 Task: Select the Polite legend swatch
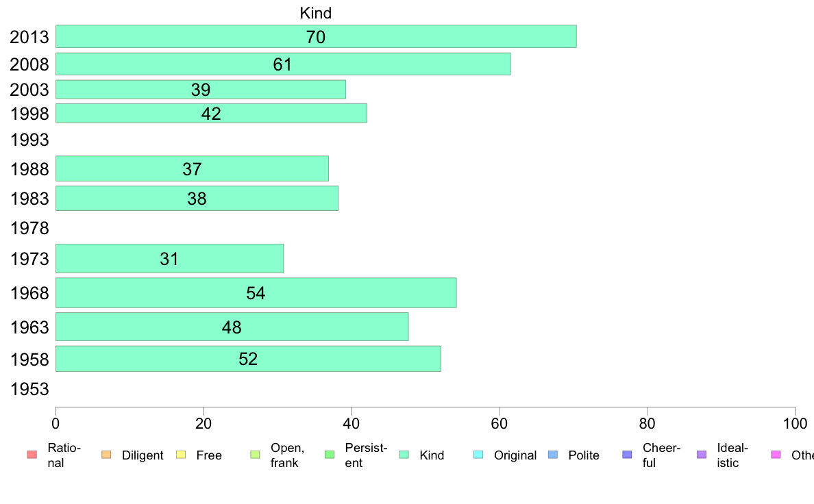554,455
